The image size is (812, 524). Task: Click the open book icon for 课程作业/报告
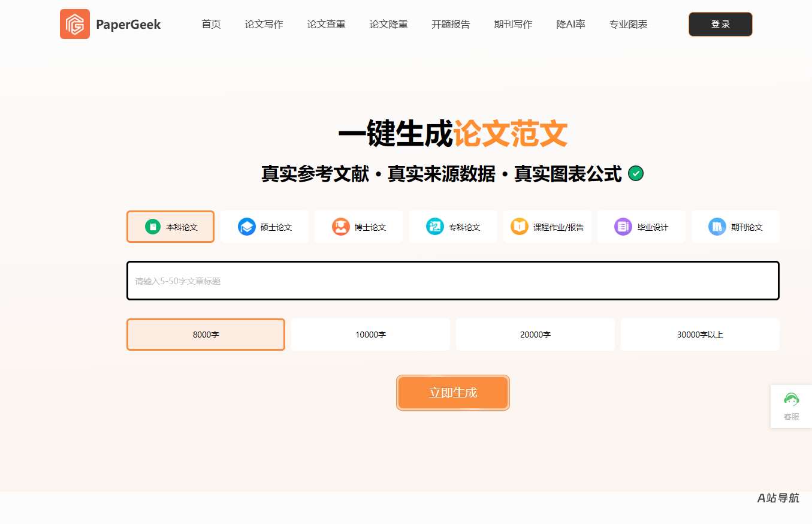520,227
